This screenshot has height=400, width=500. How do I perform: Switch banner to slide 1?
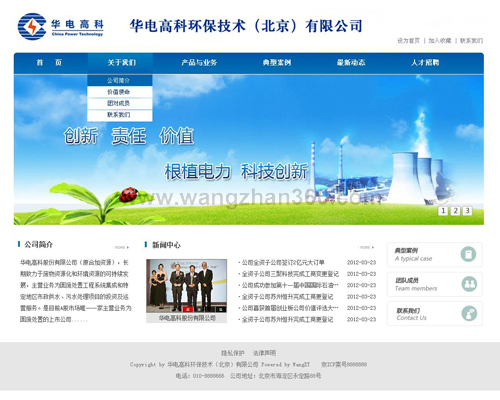(x=443, y=211)
